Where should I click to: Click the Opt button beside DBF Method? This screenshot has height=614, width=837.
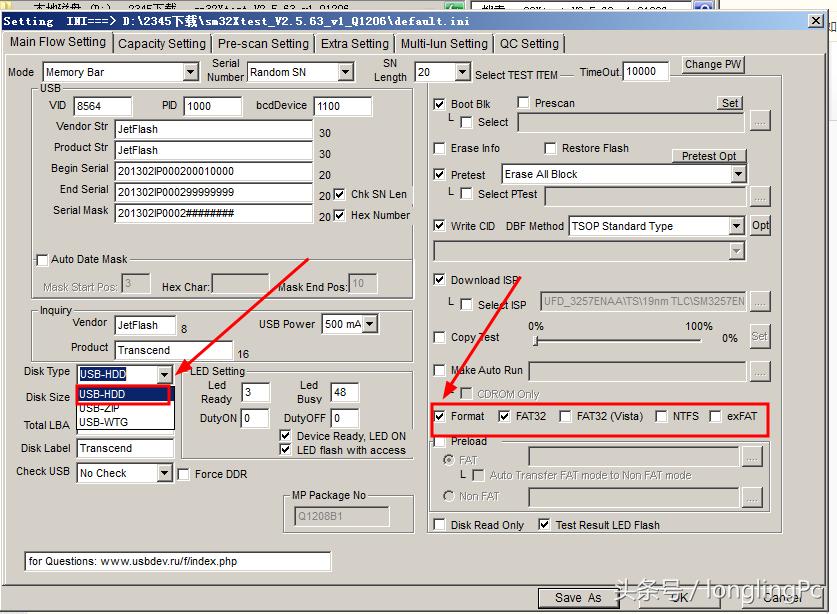(760, 226)
